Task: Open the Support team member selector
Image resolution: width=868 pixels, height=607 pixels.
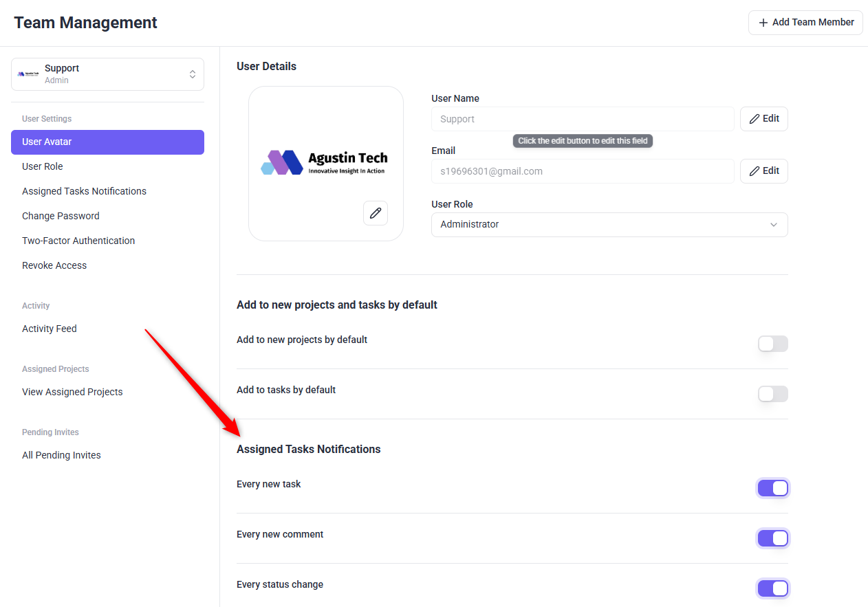Action: click(107, 74)
